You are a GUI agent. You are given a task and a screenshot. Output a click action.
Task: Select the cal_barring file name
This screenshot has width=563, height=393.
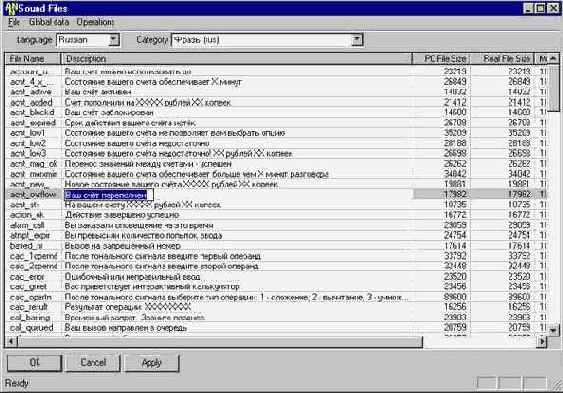point(30,318)
